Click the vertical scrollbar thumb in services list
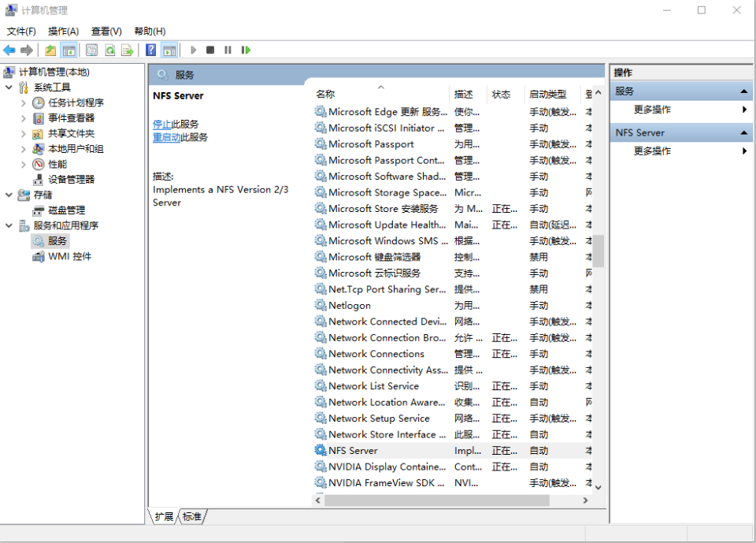Image resolution: width=756 pixels, height=543 pixels. point(598,251)
